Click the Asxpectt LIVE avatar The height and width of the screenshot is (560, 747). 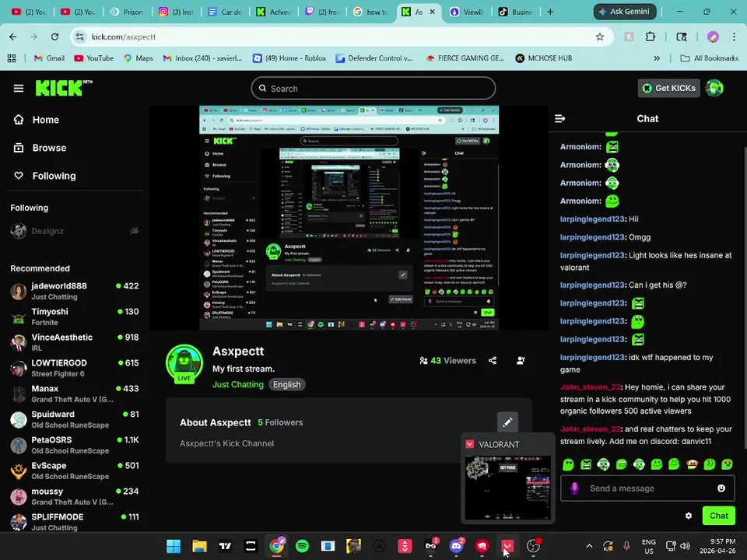pyautogui.click(x=184, y=364)
